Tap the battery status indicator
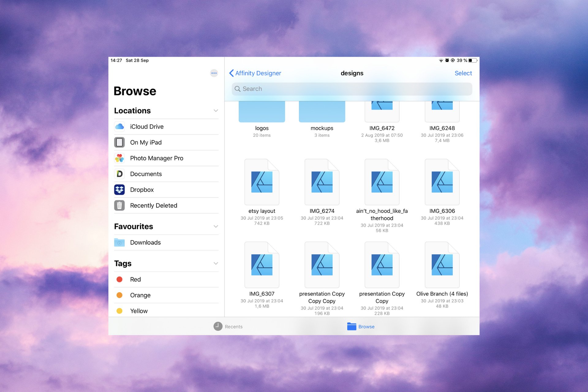 tap(473, 60)
